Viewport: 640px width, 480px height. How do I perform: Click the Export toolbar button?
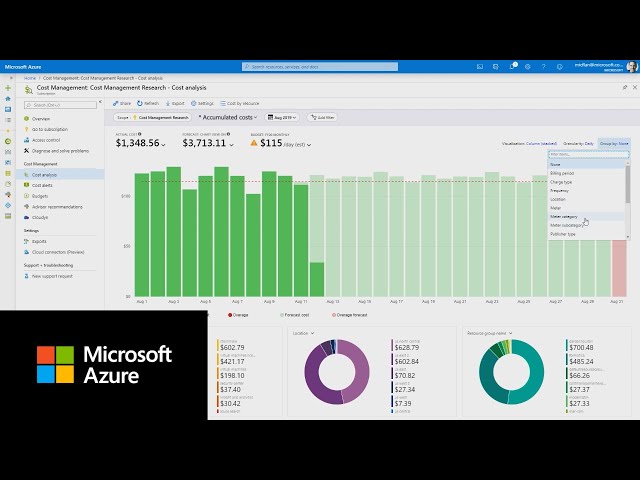tap(175, 103)
